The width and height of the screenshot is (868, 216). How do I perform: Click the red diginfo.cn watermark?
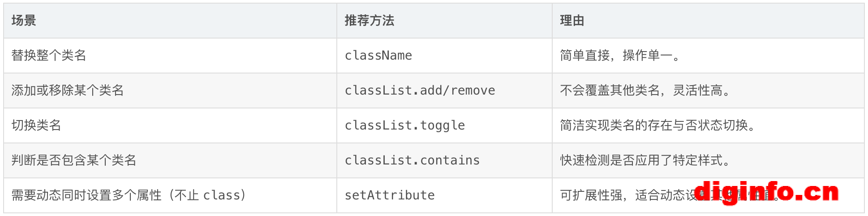[766, 192]
